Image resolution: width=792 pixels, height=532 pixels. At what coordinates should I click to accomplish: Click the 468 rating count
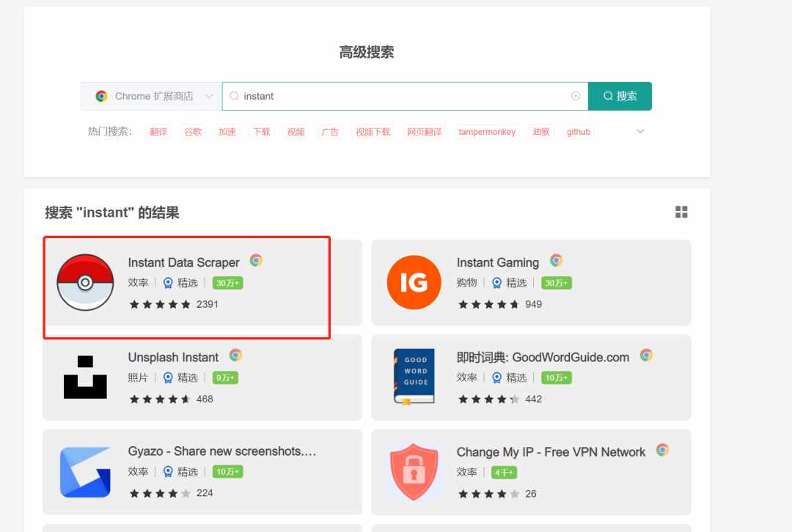[x=205, y=399]
